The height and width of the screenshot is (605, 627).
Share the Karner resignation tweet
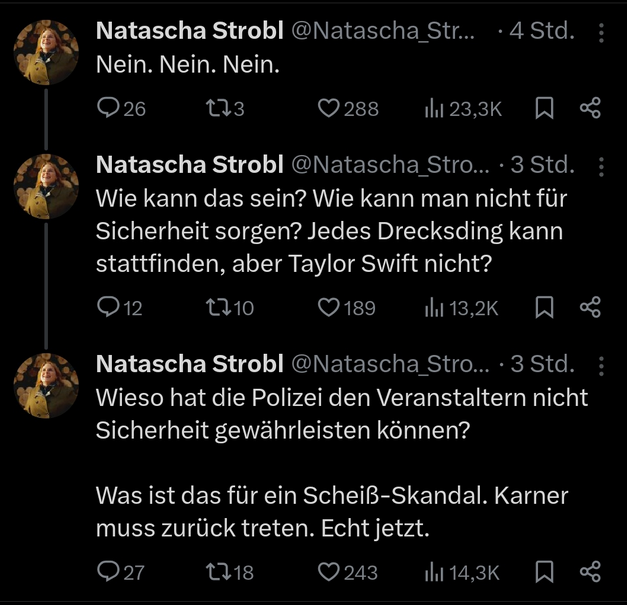(591, 571)
